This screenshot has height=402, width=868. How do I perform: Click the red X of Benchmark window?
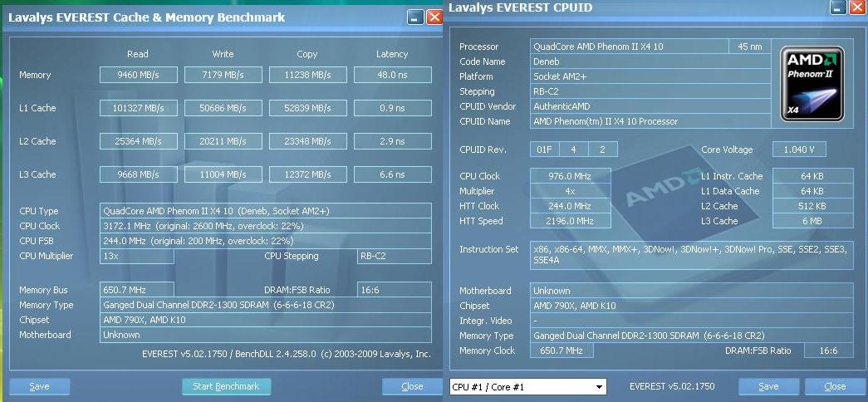click(x=434, y=17)
